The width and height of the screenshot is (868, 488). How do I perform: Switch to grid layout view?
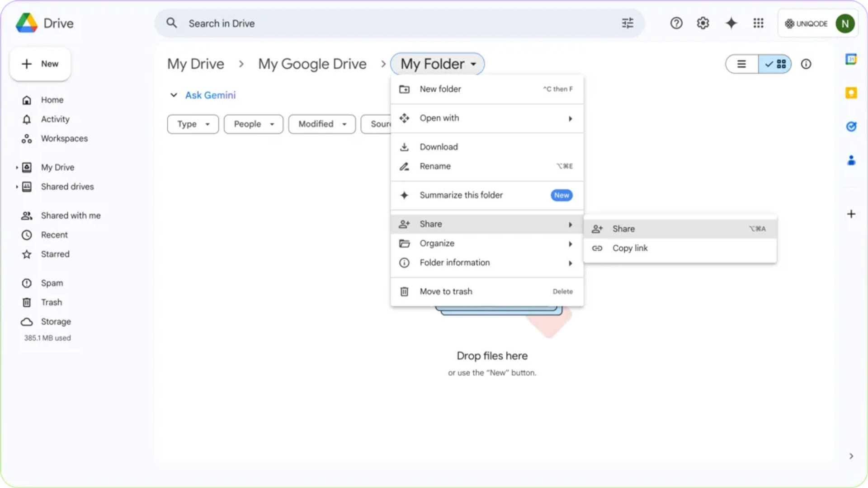pyautogui.click(x=775, y=64)
